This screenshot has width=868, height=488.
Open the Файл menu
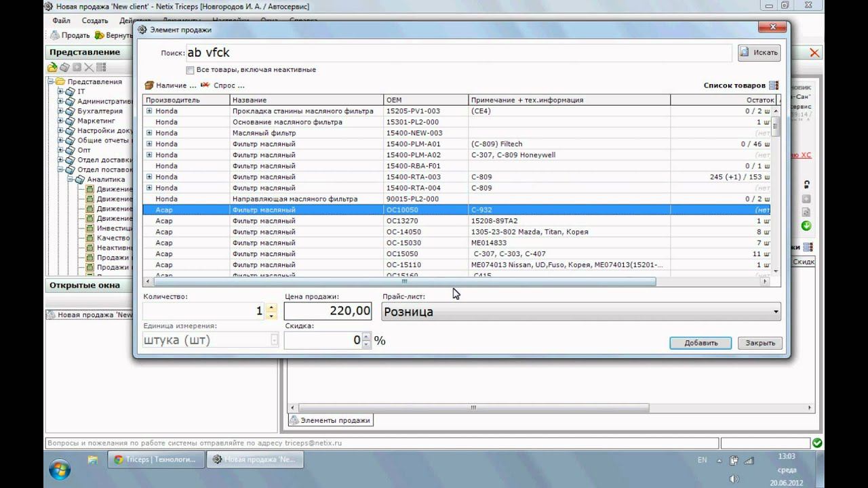pyautogui.click(x=61, y=21)
